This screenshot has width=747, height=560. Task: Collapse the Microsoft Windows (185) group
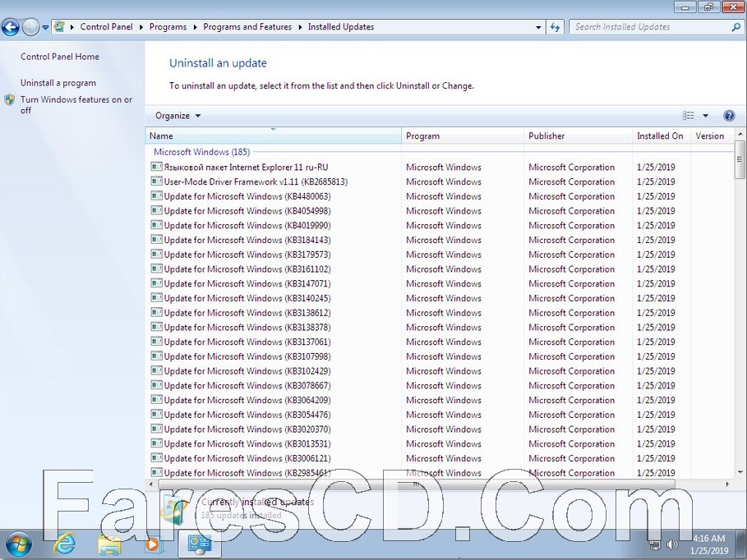tap(201, 153)
